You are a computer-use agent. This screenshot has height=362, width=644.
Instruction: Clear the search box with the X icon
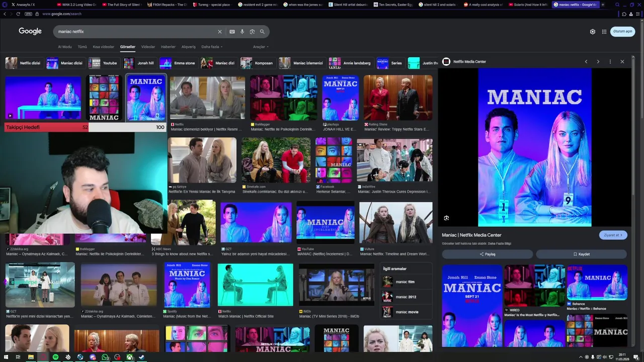(219, 32)
